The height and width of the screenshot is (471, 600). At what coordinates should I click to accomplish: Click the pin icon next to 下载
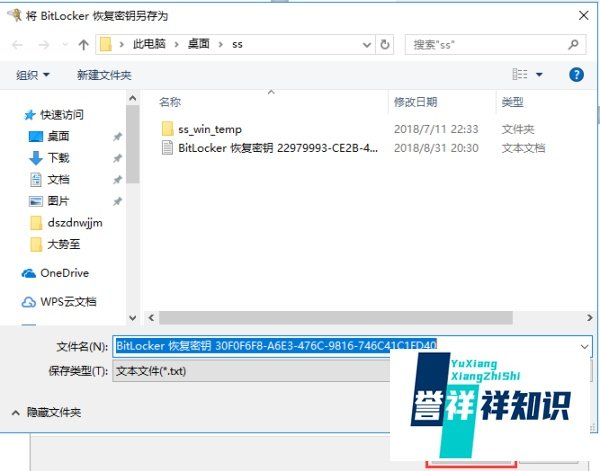coord(117,158)
